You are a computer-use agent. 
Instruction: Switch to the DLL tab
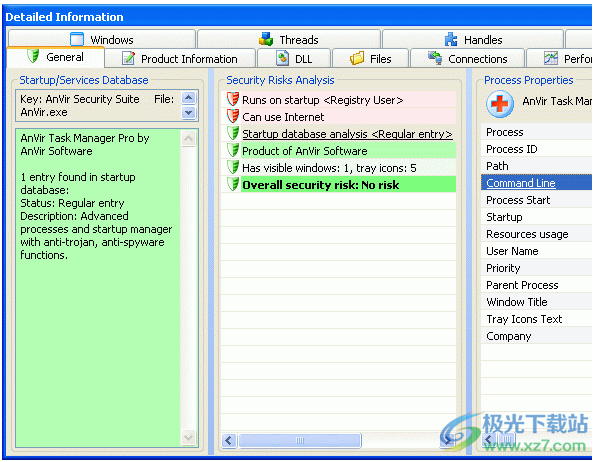[294, 58]
